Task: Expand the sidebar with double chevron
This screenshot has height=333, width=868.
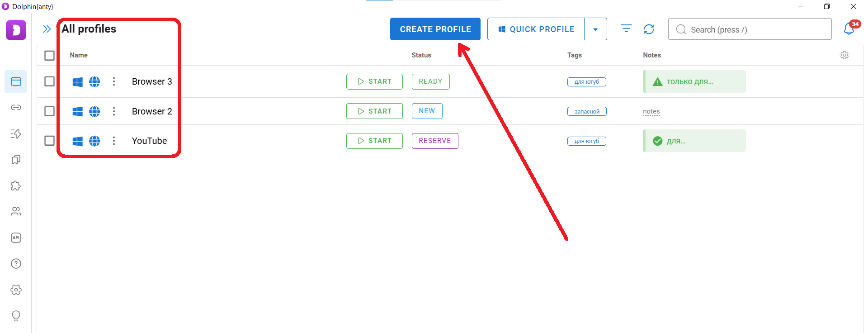Action: (x=47, y=29)
